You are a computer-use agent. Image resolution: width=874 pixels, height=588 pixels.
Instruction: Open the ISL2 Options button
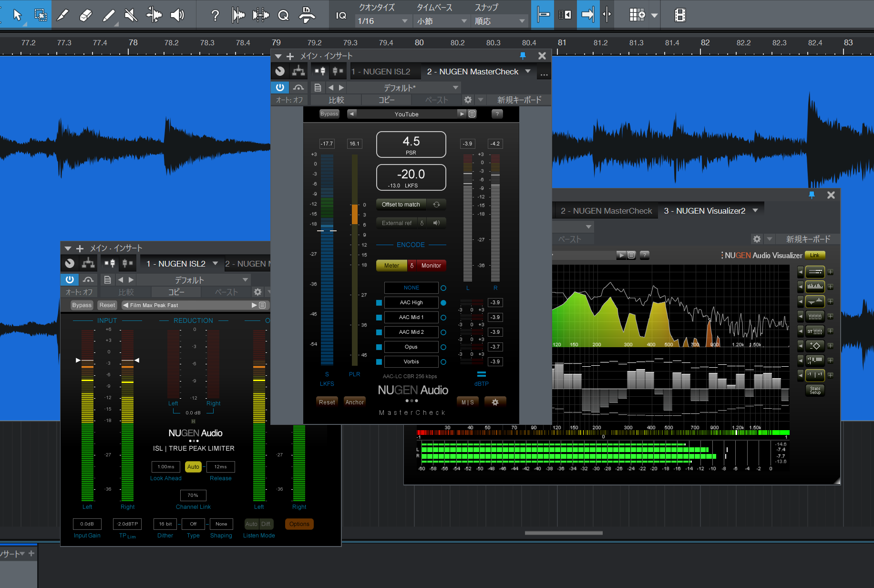click(x=299, y=524)
